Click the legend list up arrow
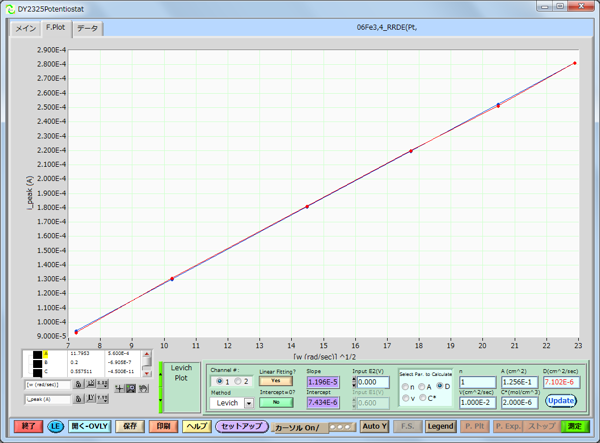Screen dimensions: 600x443 [x=147, y=354]
